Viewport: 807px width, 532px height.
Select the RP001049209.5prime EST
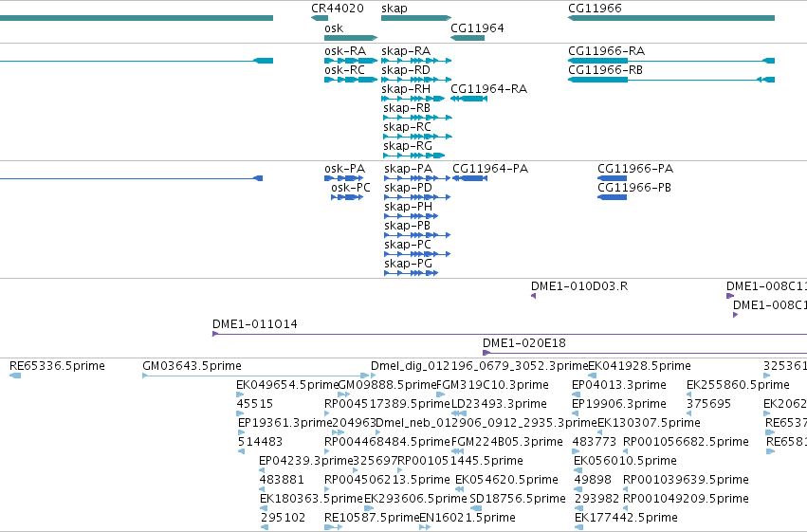pos(625,508)
